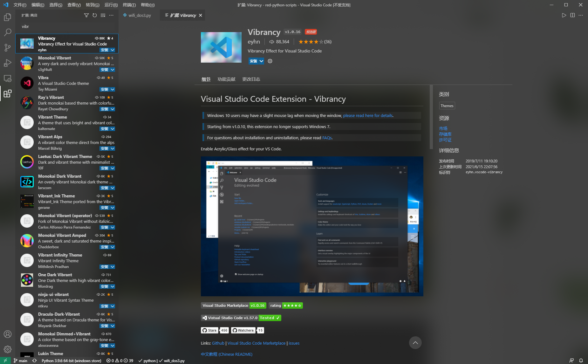Expand install dropdown arrow on Vibrancy detail page
The image size is (588, 364).
[x=261, y=61]
